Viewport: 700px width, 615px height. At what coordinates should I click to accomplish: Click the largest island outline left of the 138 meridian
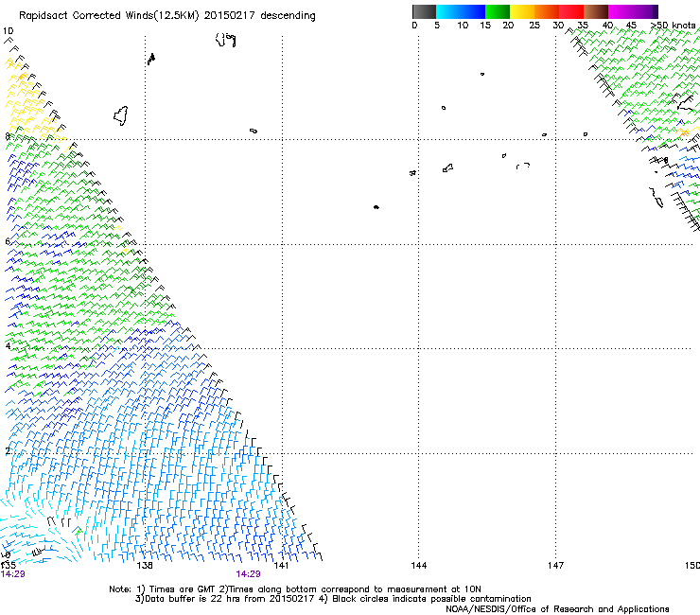tap(121, 115)
